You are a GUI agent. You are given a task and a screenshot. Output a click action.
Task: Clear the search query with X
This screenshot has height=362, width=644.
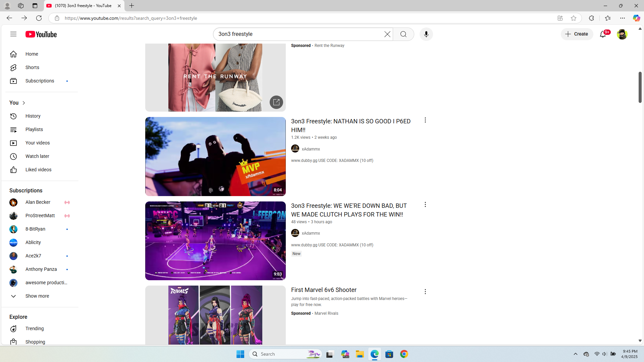tap(387, 34)
